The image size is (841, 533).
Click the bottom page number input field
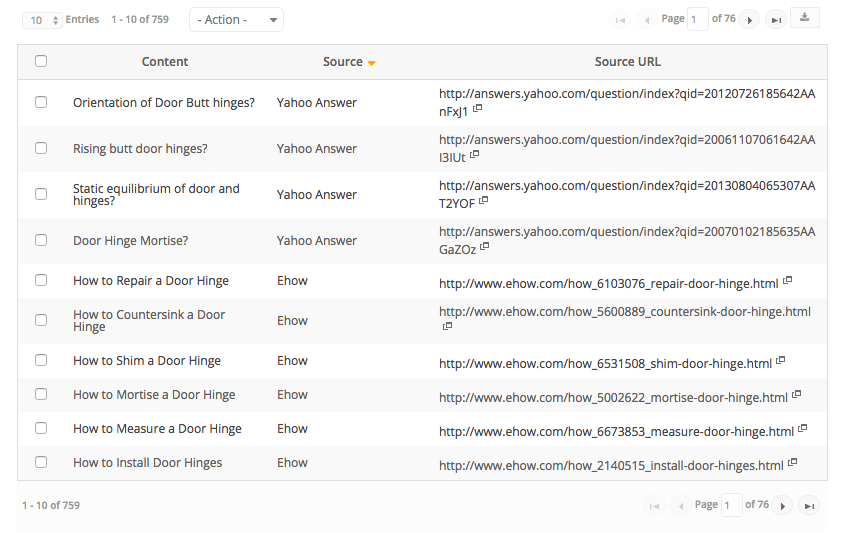731,505
